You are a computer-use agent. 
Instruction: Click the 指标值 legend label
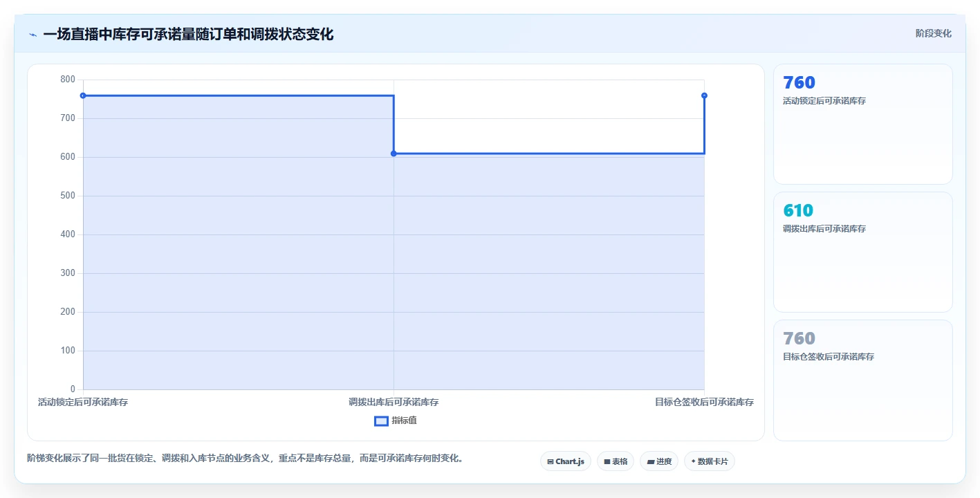404,421
